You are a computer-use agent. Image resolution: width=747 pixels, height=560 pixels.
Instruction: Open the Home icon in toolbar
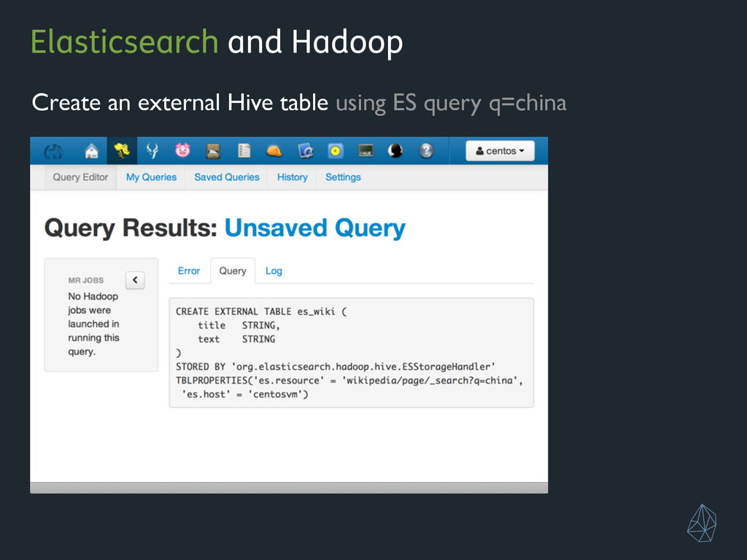[x=91, y=151]
